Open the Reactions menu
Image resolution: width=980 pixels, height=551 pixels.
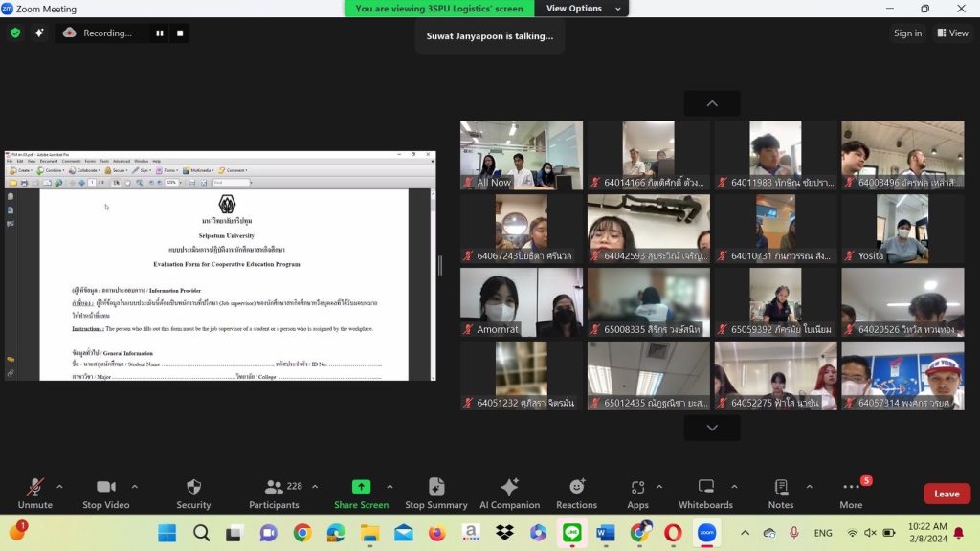(x=576, y=494)
